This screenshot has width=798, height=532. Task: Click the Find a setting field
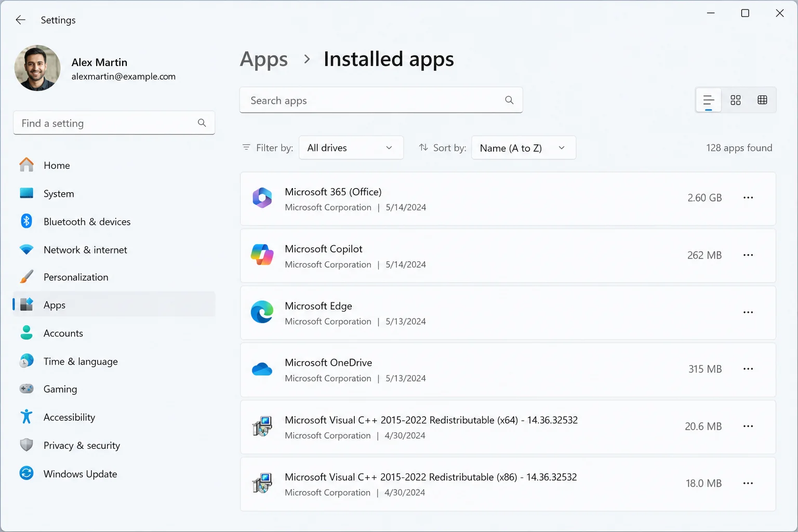point(114,123)
